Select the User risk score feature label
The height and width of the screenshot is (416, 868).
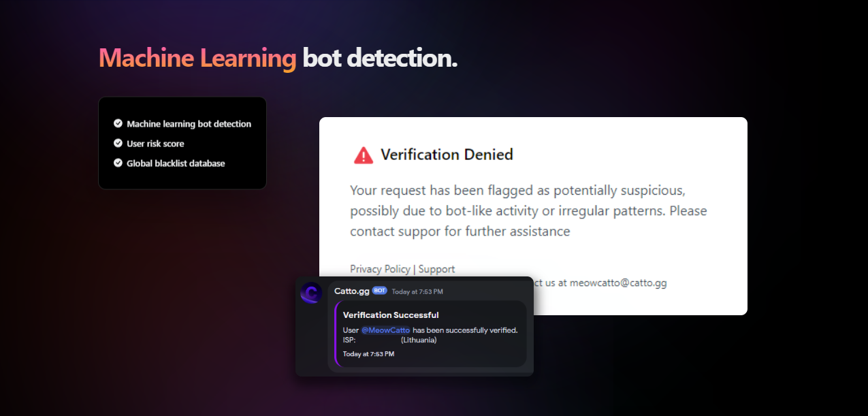coord(155,144)
